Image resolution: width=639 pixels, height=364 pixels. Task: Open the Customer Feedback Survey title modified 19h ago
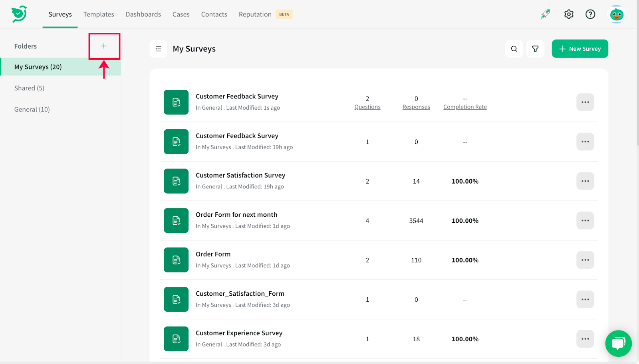(x=237, y=136)
